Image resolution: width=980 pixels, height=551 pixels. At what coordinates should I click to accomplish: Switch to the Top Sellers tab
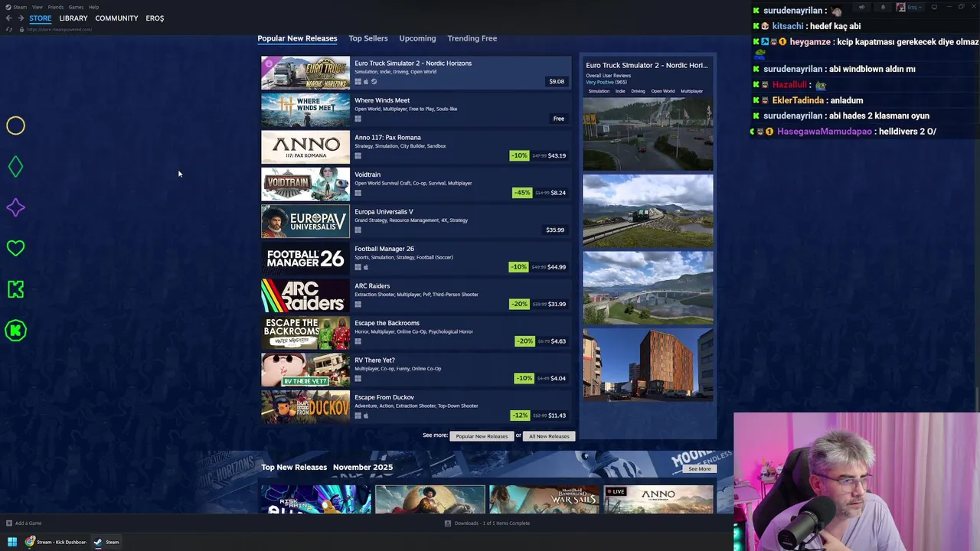pyautogui.click(x=368, y=38)
